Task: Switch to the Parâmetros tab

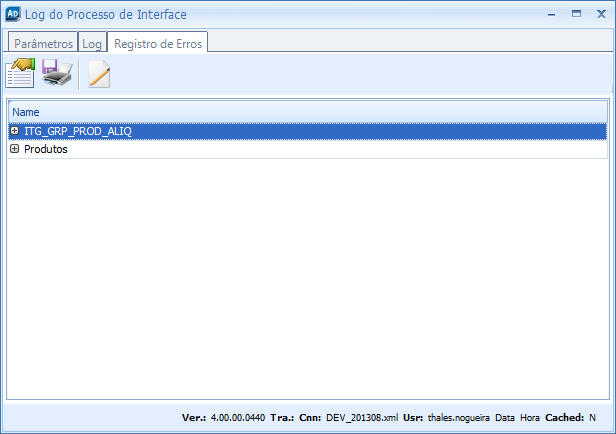Action: pyautogui.click(x=43, y=42)
